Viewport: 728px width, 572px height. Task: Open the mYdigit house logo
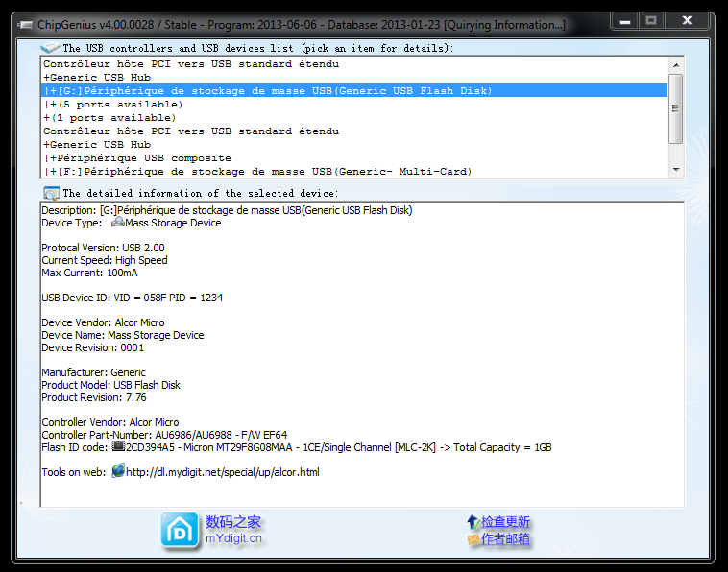coord(180,531)
